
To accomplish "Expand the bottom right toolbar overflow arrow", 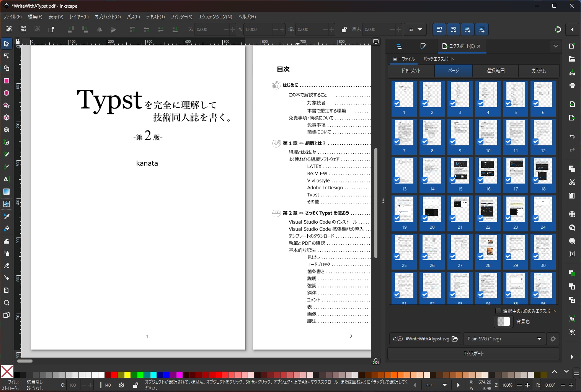I will tap(572, 357).
